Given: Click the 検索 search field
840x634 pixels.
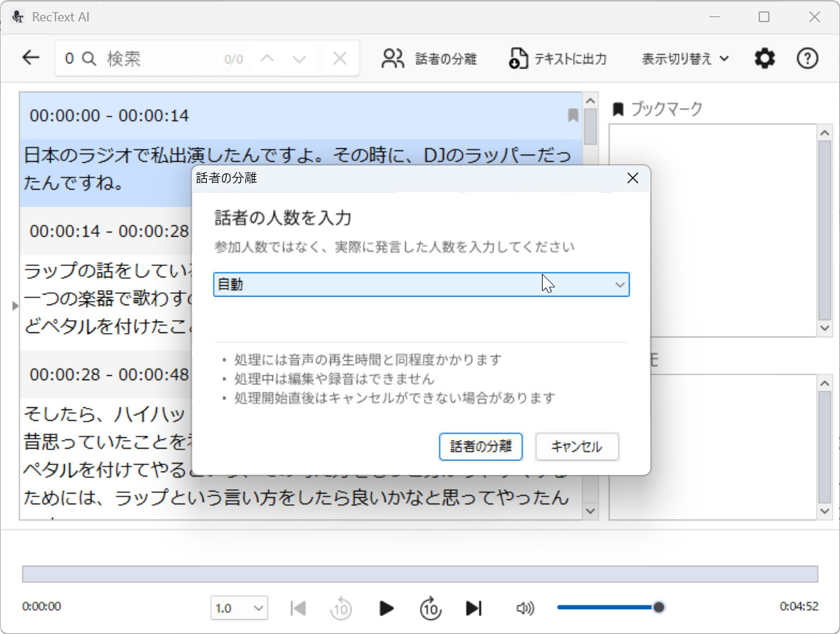Looking at the screenshot, I should point(160,58).
